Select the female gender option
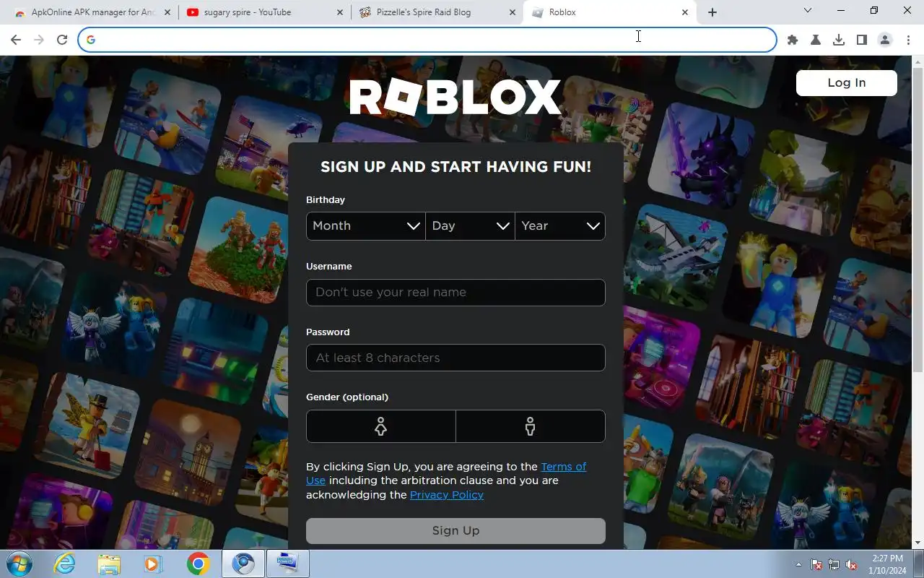 point(380,426)
